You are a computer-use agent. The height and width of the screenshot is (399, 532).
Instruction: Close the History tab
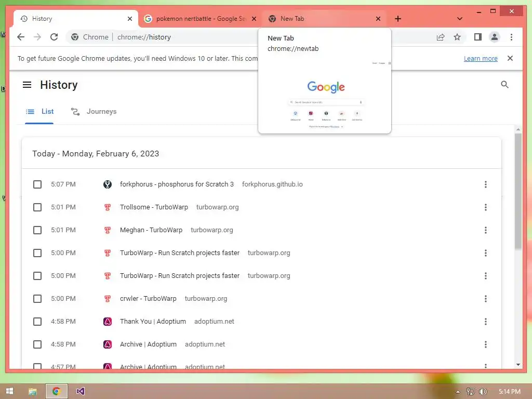click(129, 19)
